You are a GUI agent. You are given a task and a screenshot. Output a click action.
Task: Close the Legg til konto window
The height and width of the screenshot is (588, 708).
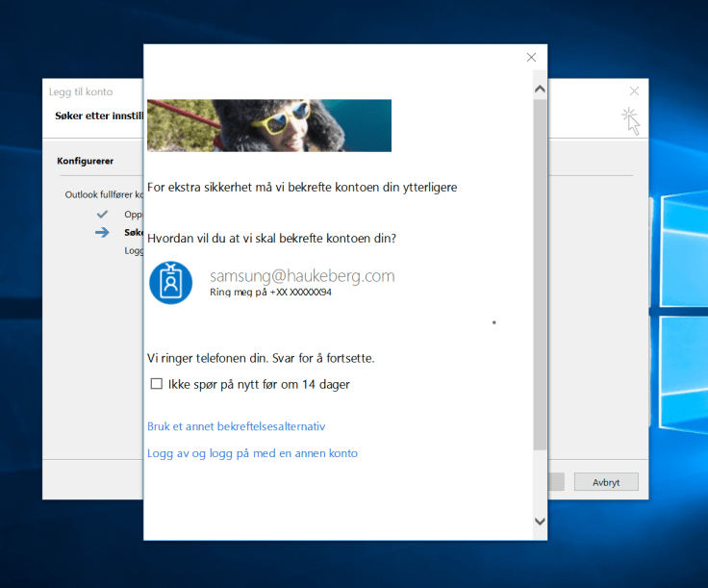tap(634, 91)
